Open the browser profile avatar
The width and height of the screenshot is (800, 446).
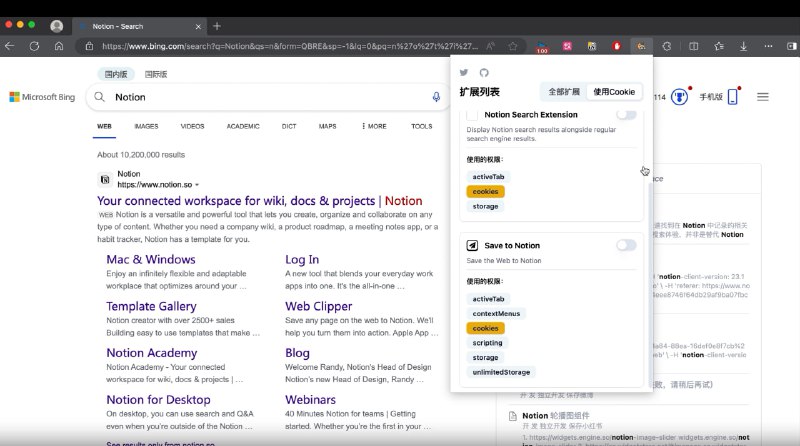(x=57, y=26)
